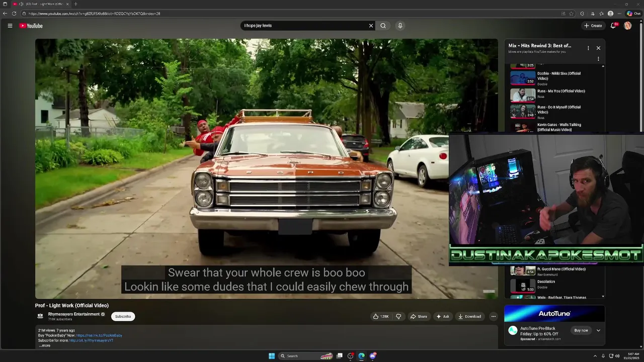Screen dimensions: 644x362
Task: Open more actions under the video
Action: [493, 316]
